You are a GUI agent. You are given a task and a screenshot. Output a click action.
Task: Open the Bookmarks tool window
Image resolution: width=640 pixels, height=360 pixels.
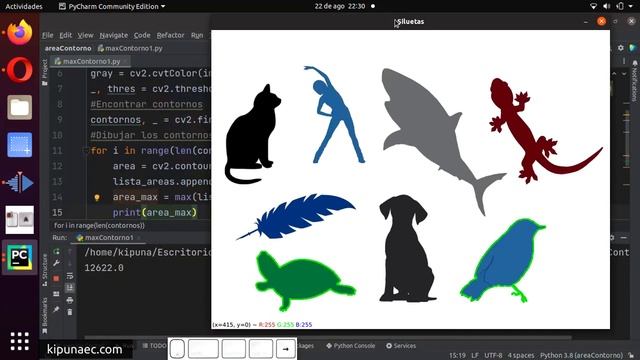point(44,316)
